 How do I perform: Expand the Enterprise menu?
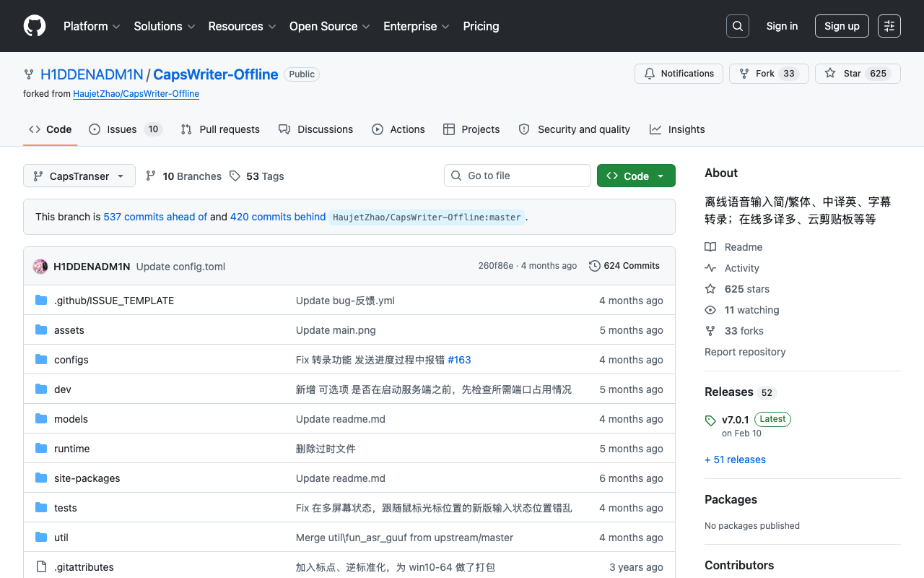[x=417, y=26]
